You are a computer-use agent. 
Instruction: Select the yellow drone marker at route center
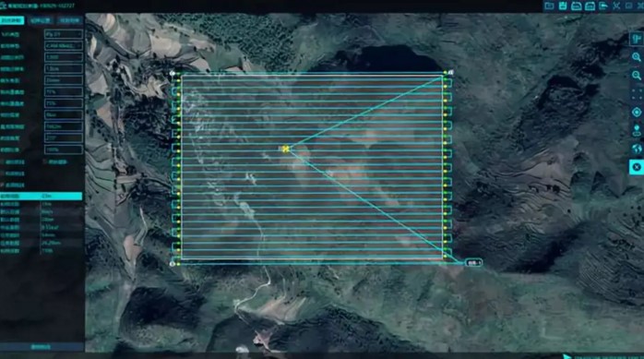point(286,149)
